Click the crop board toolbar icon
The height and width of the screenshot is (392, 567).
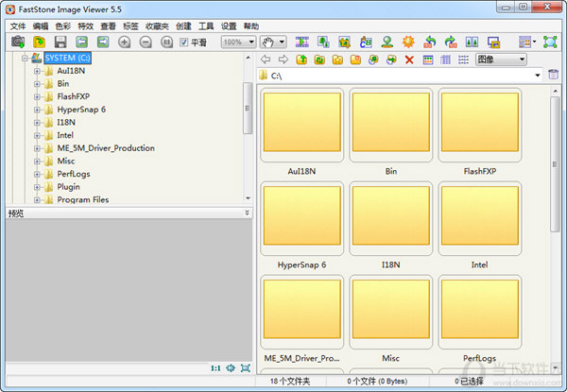click(x=344, y=42)
